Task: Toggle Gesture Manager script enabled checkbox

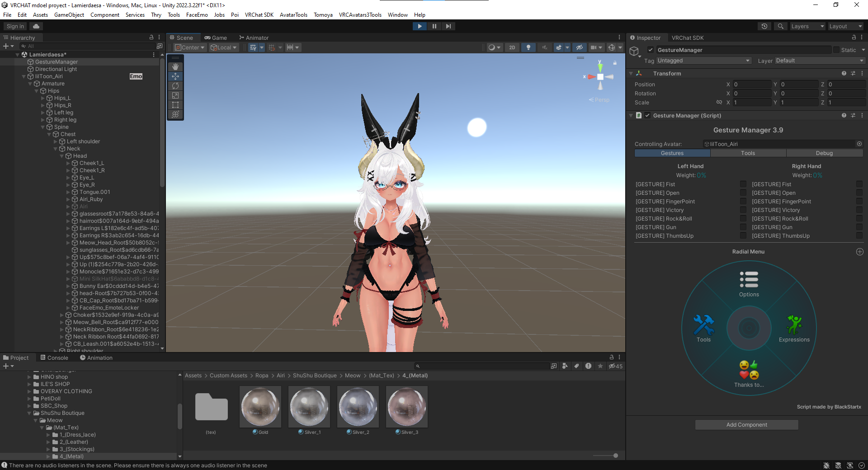Action: click(647, 116)
